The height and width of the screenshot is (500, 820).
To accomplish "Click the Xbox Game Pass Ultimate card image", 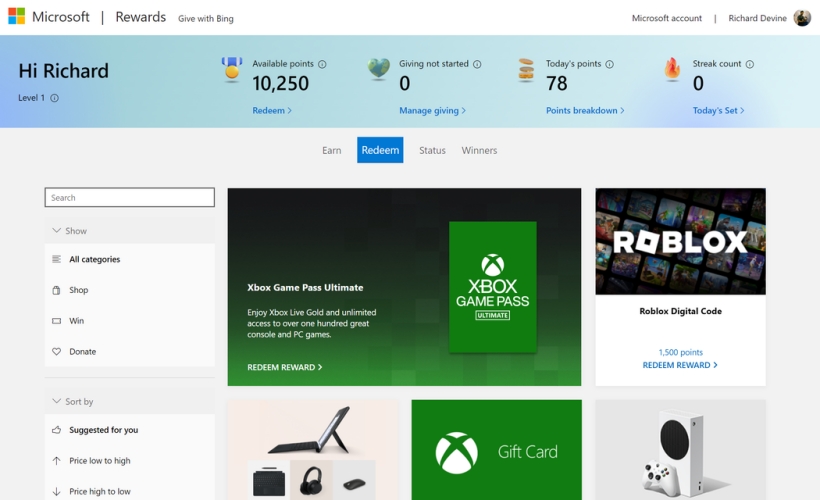I will [x=493, y=287].
